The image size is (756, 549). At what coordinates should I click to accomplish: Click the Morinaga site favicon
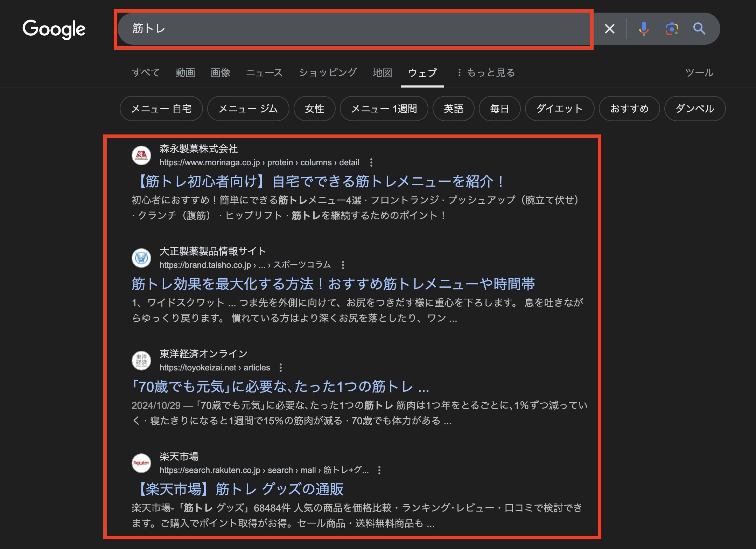[x=141, y=155]
